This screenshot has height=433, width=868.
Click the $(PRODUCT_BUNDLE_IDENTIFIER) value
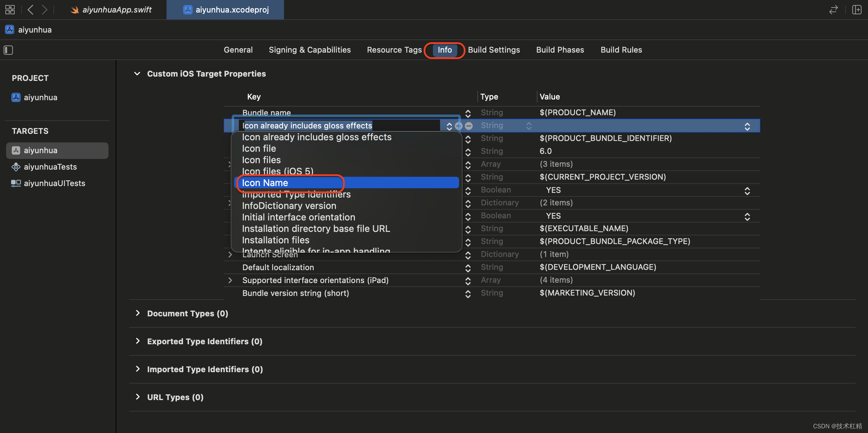606,138
